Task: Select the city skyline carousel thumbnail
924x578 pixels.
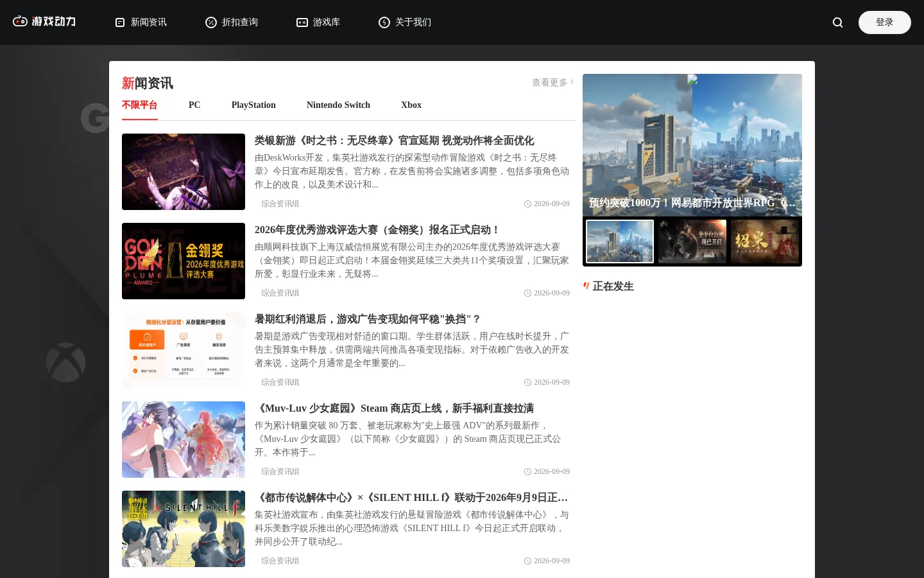Action: 620,241
